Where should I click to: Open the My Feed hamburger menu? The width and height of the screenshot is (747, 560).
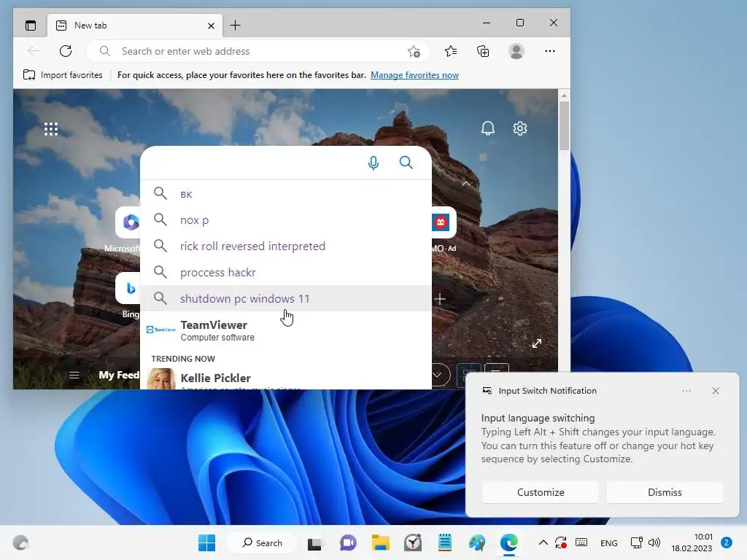click(74, 376)
